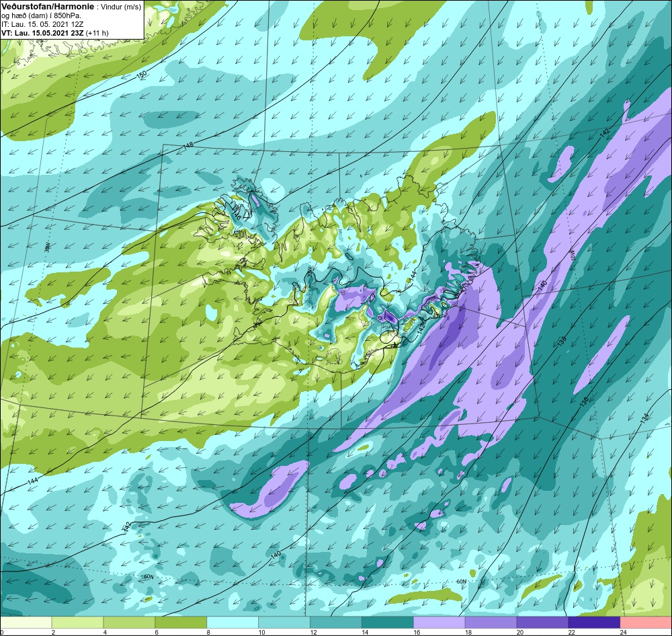Pick the lime green 4–6 m/s legend swatch

pyautogui.click(x=129, y=622)
